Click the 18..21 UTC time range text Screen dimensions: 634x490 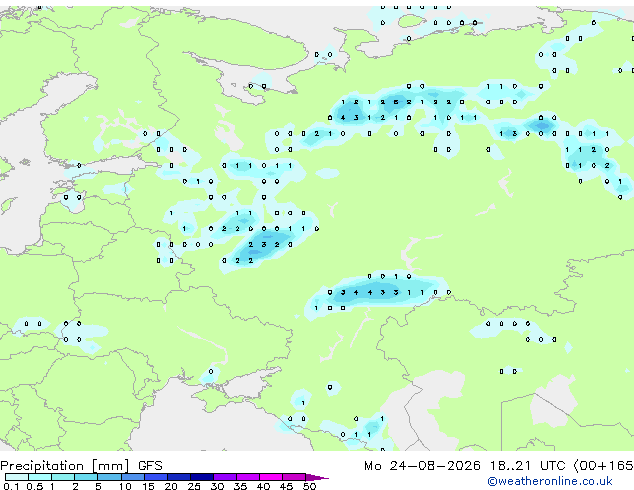click(x=510, y=466)
